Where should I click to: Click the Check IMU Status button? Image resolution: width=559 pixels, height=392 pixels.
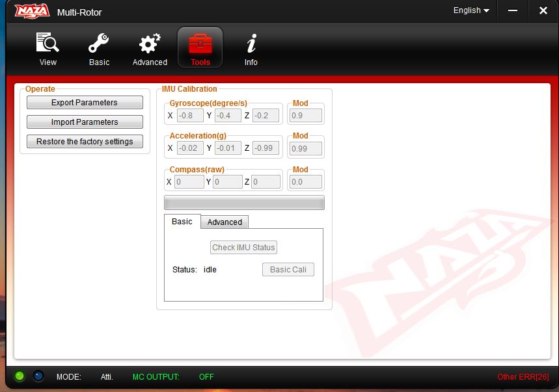coord(244,248)
